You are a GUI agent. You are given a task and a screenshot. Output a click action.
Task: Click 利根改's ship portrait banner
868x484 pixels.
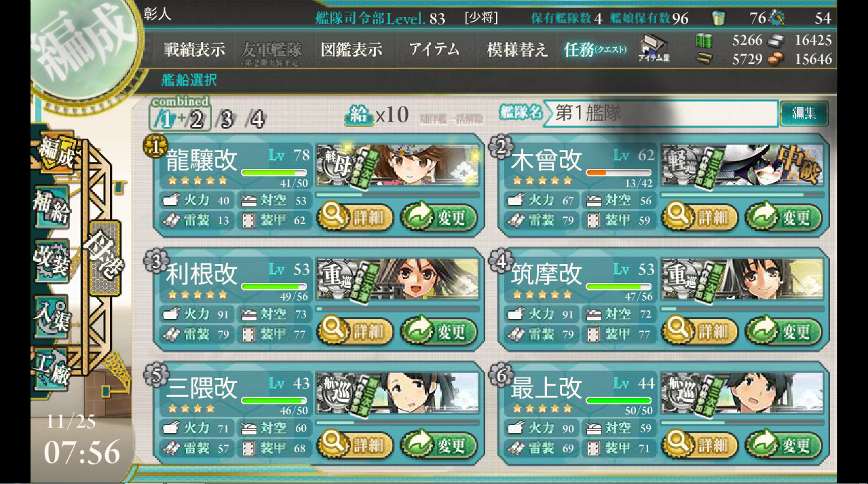(398, 278)
